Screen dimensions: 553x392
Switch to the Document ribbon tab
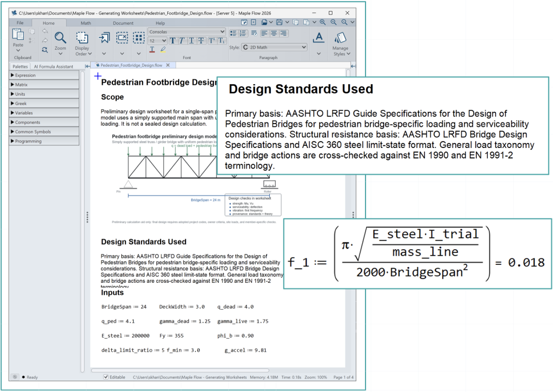pos(123,23)
